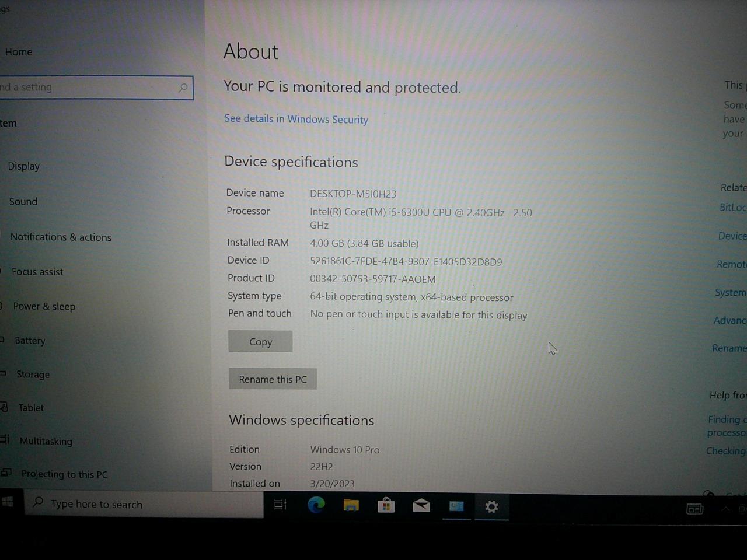Open the Finding processor help link

coord(727,426)
